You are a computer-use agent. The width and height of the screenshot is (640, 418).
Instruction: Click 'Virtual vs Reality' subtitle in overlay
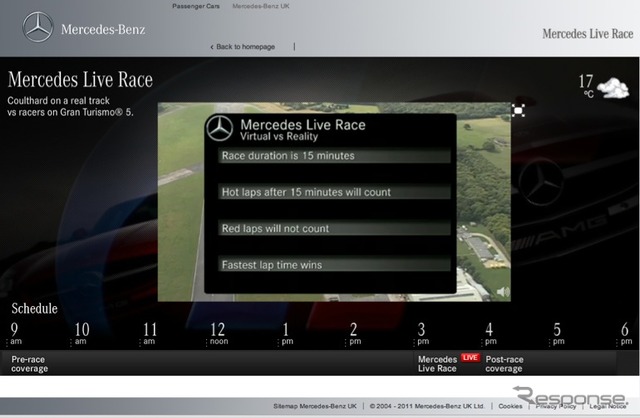pyautogui.click(x=279, y=137)
